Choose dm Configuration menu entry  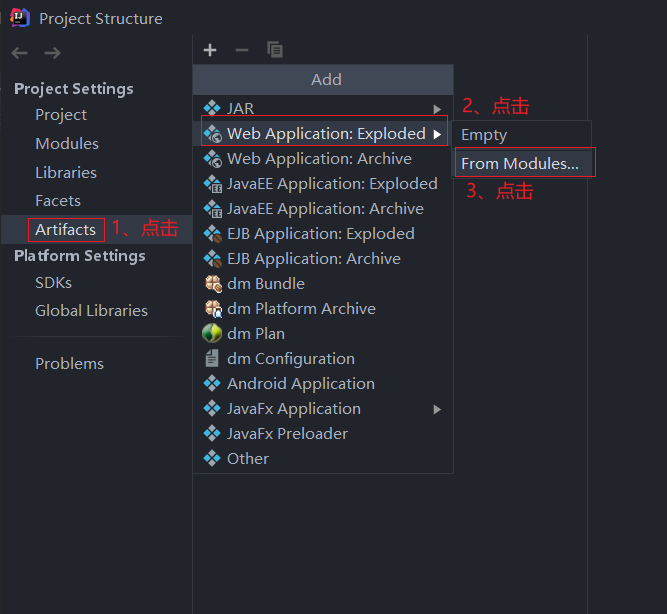323,359
